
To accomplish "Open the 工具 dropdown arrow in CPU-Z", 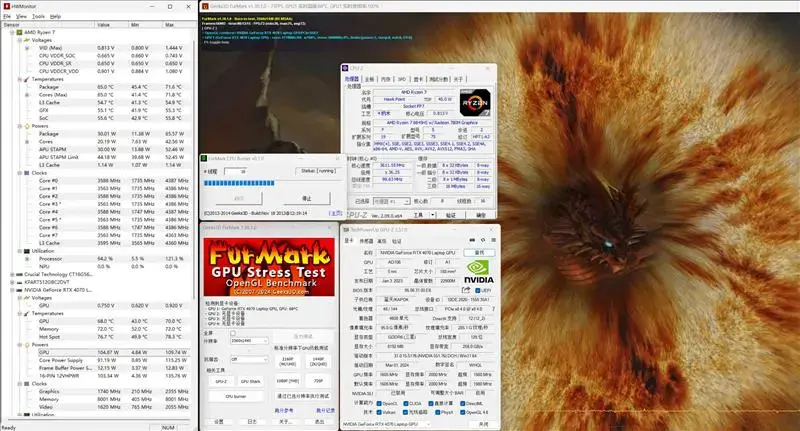I will (433, 215).
